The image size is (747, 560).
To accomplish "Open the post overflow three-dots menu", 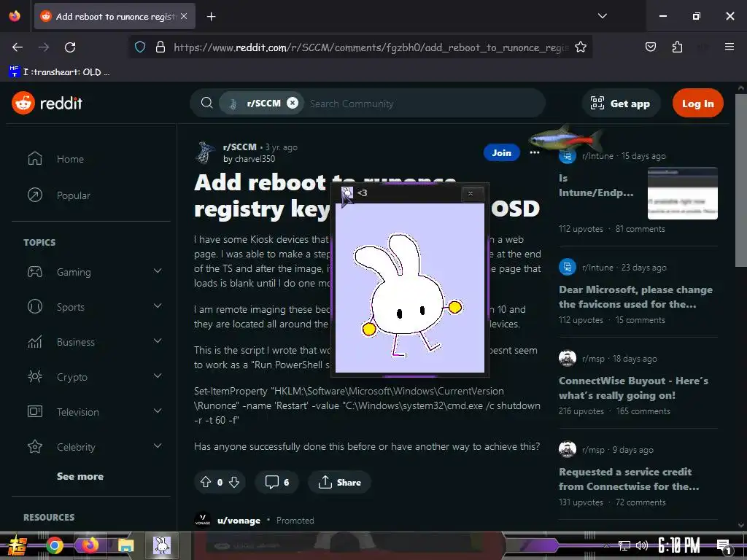I will 535,152.
